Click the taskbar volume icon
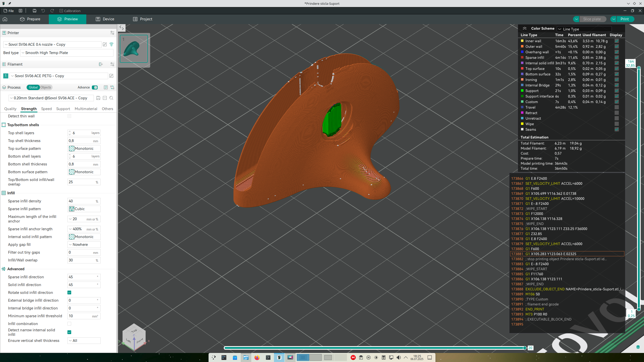Image resolution: width=644 pixels, height=362 pixels. pyautogui.click(x=399, y=357)
